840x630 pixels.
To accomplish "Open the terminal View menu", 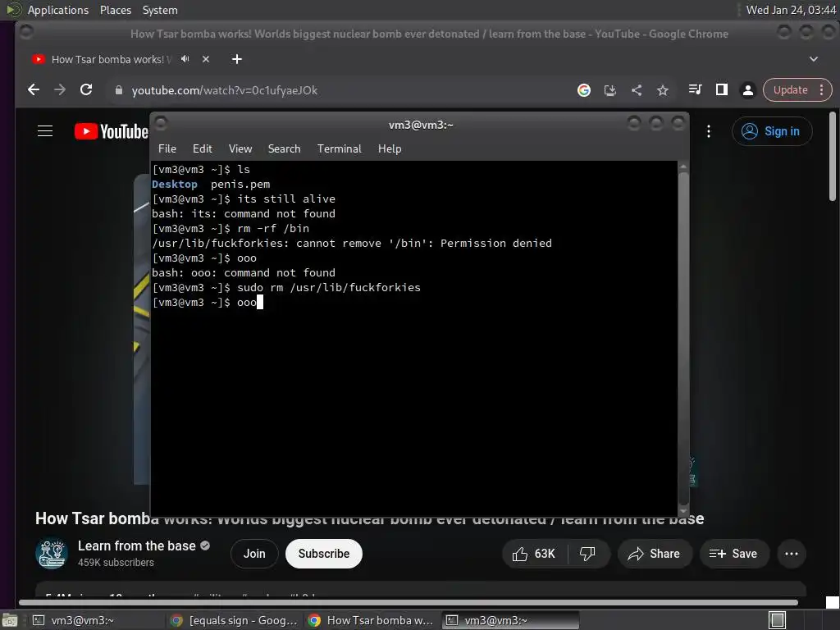I will point(240,148).
